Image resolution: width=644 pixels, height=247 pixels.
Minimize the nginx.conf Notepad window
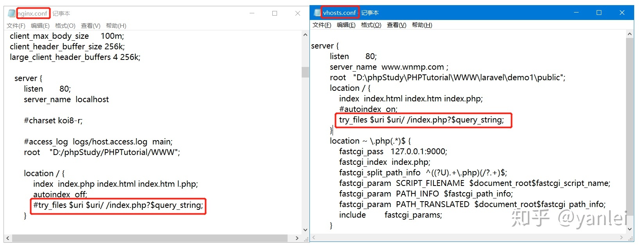[x=252, y=13]
